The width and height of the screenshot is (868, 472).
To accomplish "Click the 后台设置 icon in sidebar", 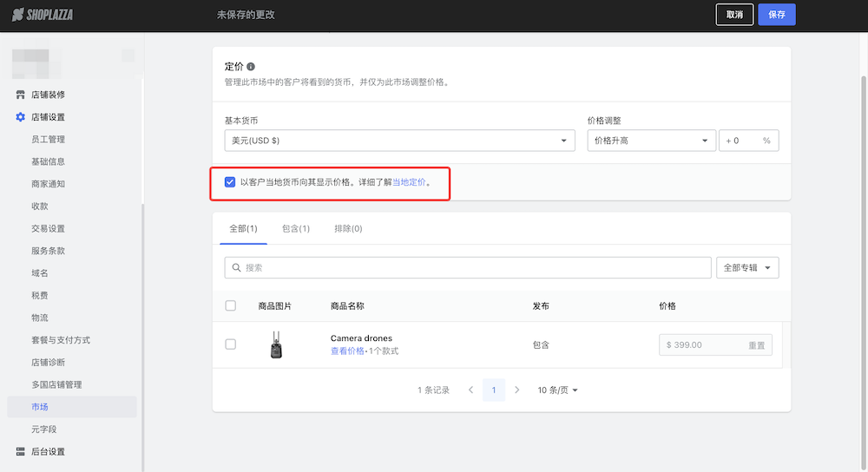I will point(21,452).
